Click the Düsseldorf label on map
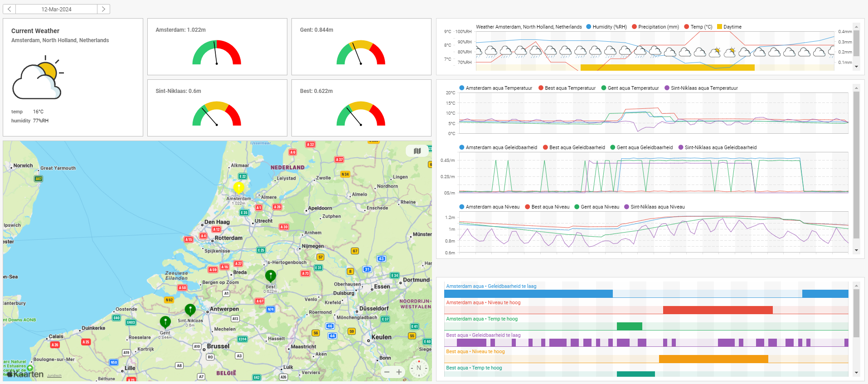This screenshot has width=868, height=384. 374,309
